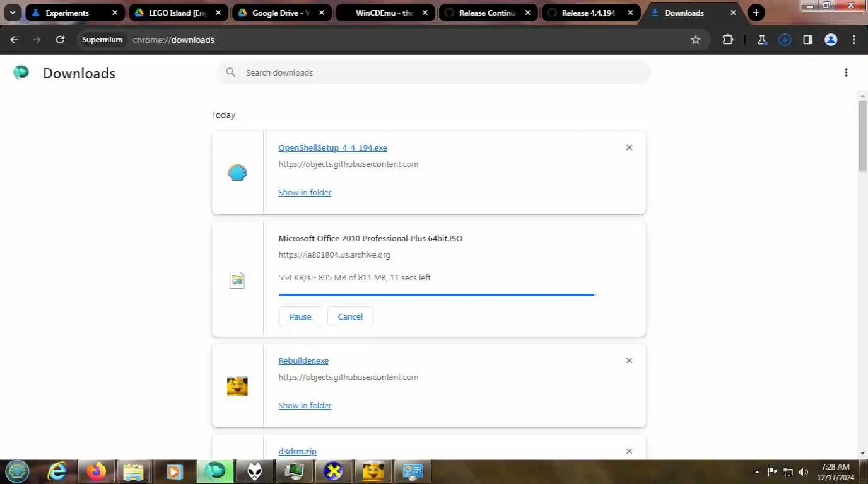Show OpenShellSetup in folder
The image size is (868, 484).
[305, 192]
